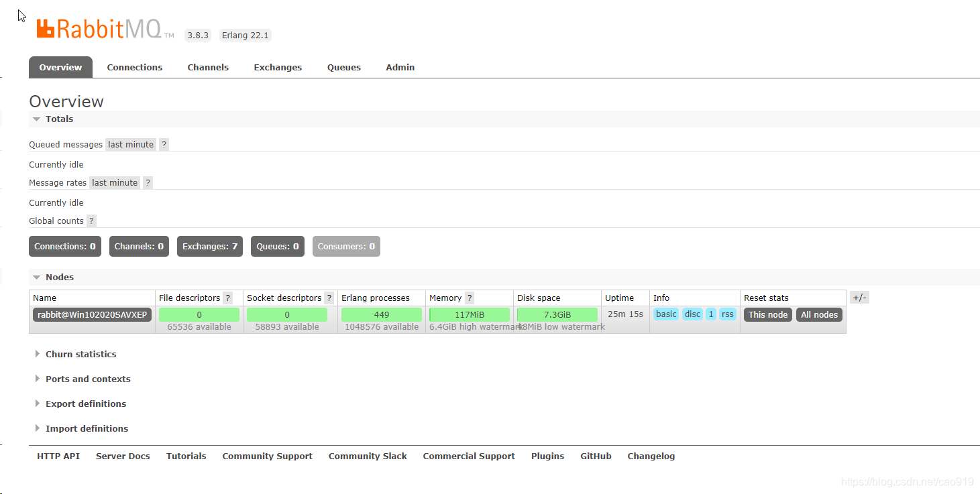Click the File descriptors 0 bar

tap(199, 314)
